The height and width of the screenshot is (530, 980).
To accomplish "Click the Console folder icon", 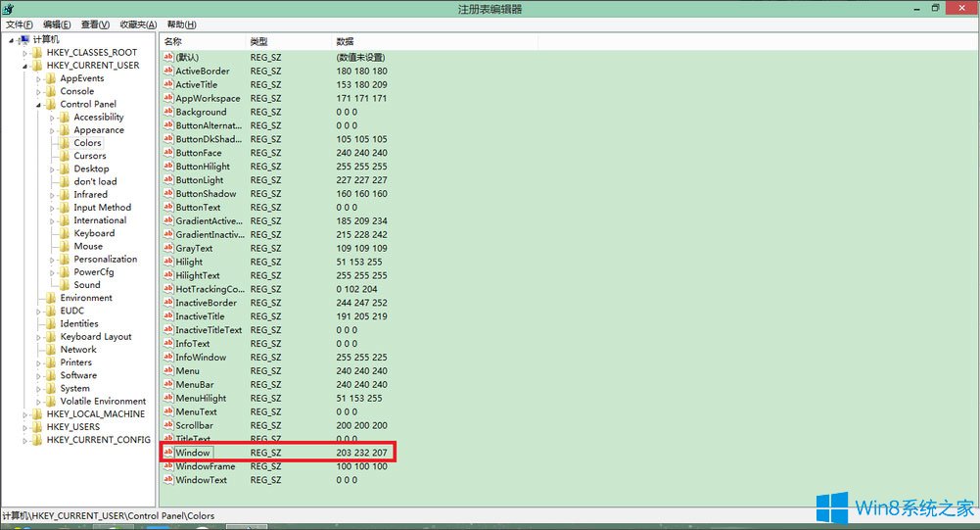I will click(x=51, y=91).
